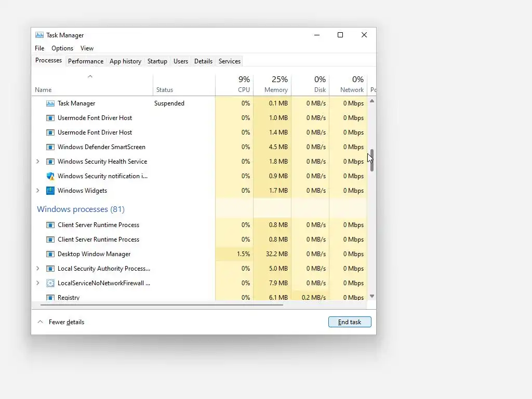Close the Task Manager window

pos(364,35)
